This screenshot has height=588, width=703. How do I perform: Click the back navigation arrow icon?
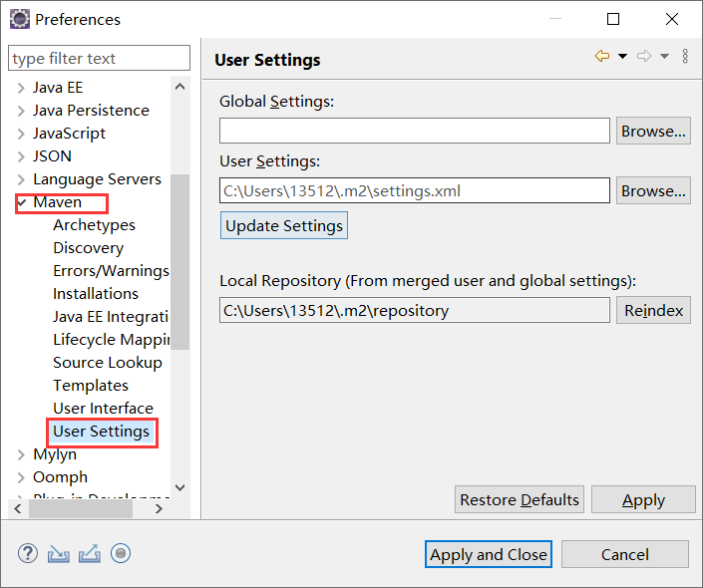tap(602, 56)
